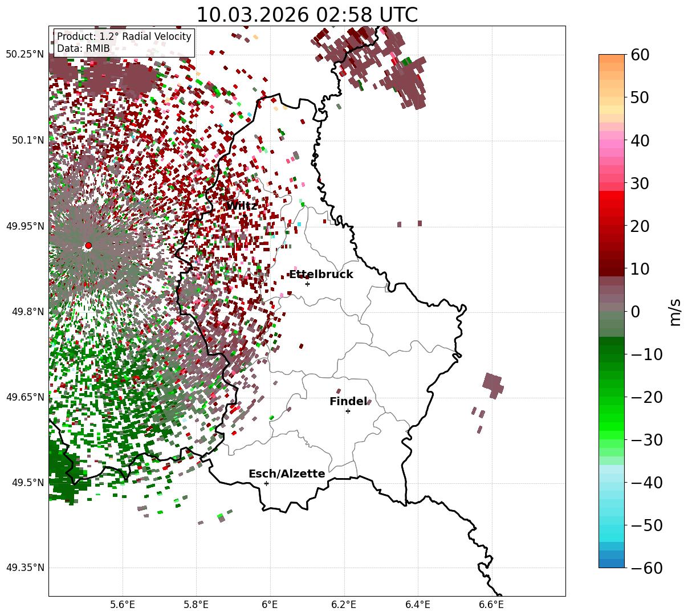Viewport: 688px width, 616px height.
Task: Click colorbar tick label 20
Action: [x=640, y=226]
